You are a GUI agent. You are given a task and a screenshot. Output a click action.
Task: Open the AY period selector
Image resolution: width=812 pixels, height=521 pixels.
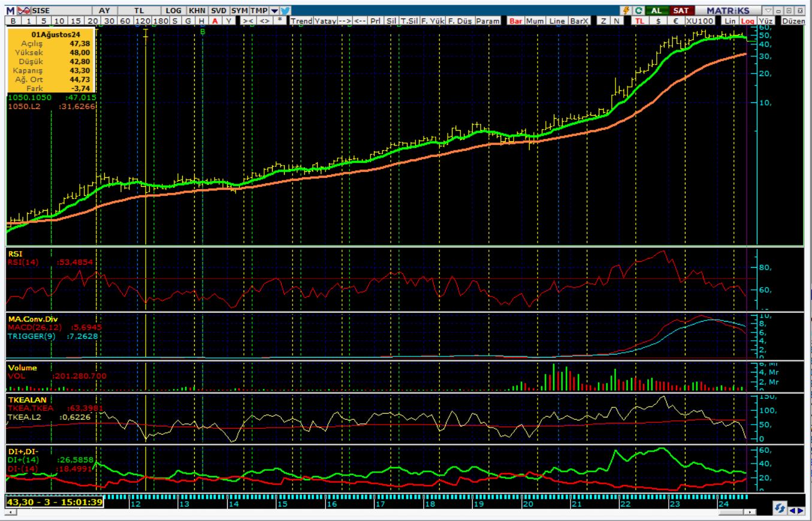[x=104, y=11]
